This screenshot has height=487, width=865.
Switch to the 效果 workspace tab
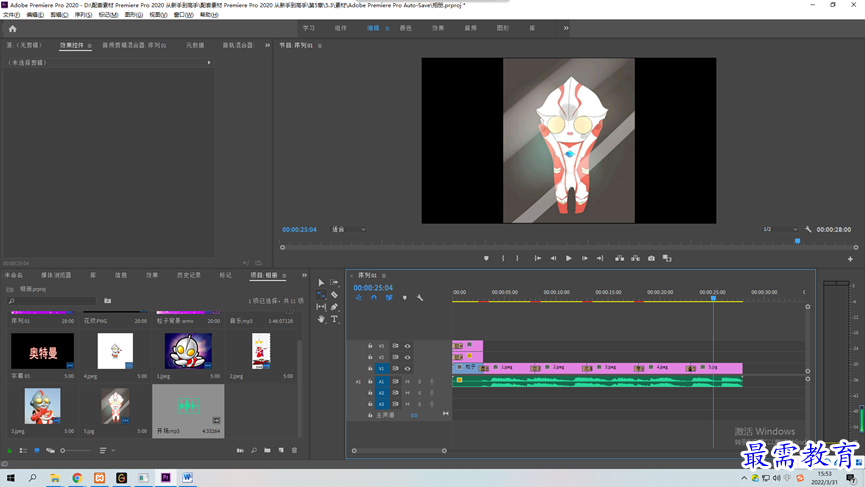(x=438, y=28)
